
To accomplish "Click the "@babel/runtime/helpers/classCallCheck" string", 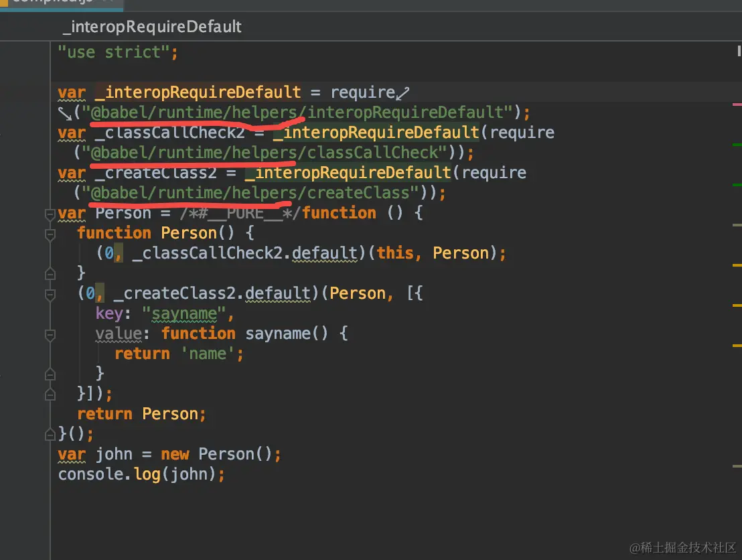I will (x=264, y=153).
